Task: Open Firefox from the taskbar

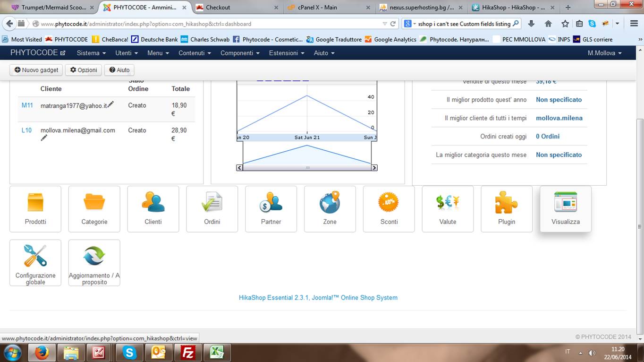Action: click(42, 353)
